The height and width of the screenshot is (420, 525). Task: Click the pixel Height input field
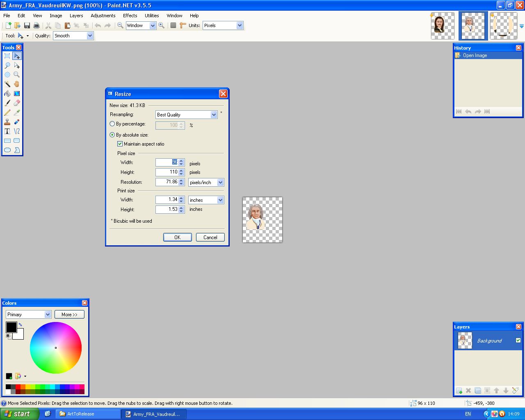[x=167, y=172]
